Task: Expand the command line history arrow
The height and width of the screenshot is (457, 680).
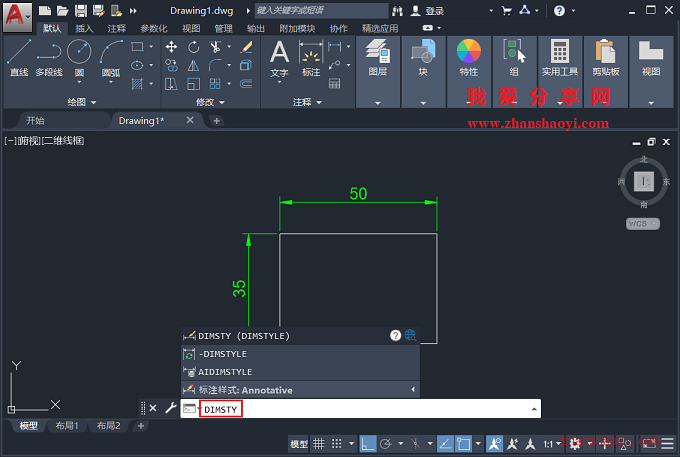Action: (x=534, y=409)
